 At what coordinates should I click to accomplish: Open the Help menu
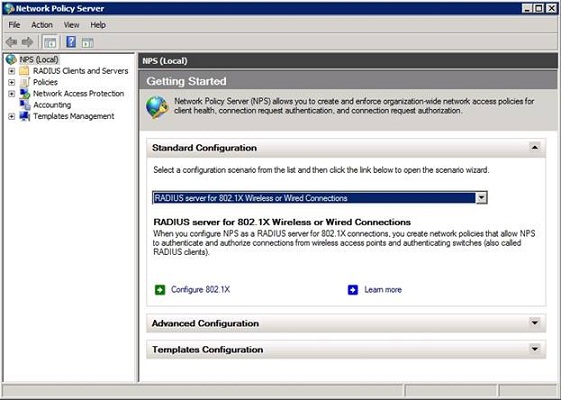click(98, 25)
